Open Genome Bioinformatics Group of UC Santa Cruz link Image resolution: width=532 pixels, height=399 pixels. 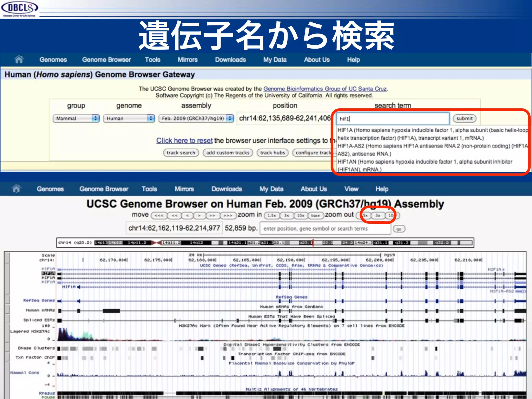click(325, 89)
